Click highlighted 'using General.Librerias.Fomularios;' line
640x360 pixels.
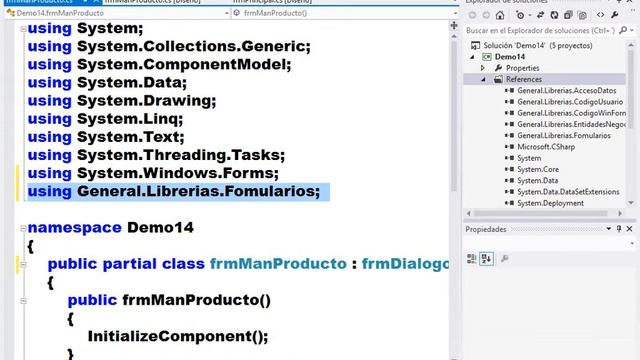click(174, 191)
